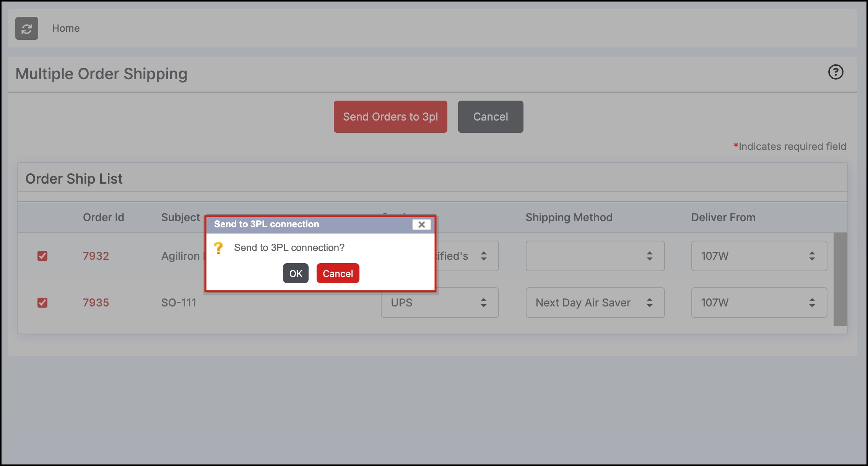The height and width of the screenshot is (466, 868).
Task: Open Deliver From 107W dropdown for order 7935
Action: coord(759,303)
